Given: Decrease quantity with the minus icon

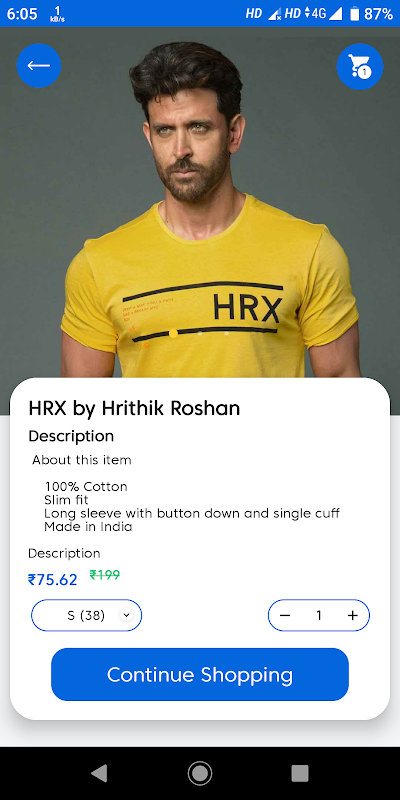Looking at the screenshot, I should [x=285, y=615].
